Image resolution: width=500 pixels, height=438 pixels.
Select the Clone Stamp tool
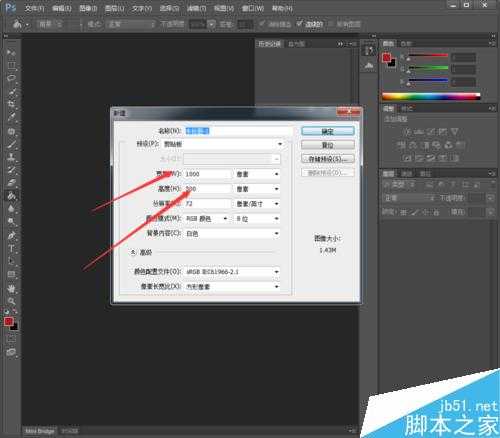tap(11, 157)
